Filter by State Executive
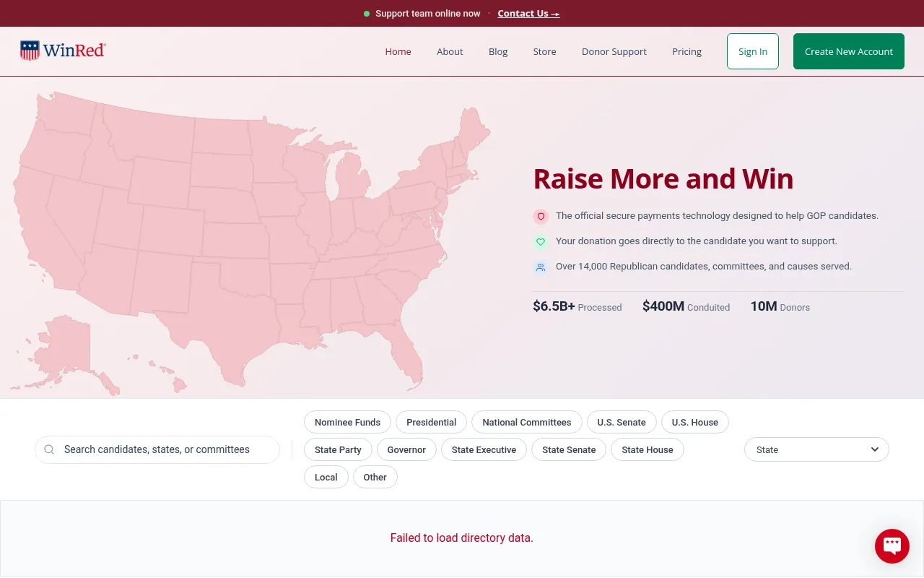 click(x=484, y=449)
